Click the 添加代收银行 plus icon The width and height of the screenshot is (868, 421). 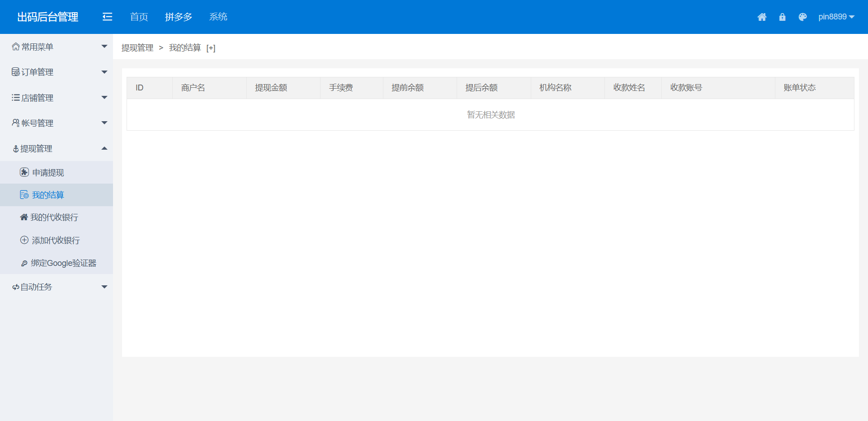[x=24, y=240]
